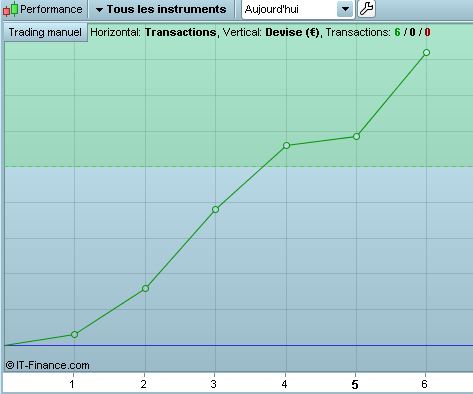Screen dimensions: 473x394
Task: Click the red losing transactions count 0
Action: 427,32
